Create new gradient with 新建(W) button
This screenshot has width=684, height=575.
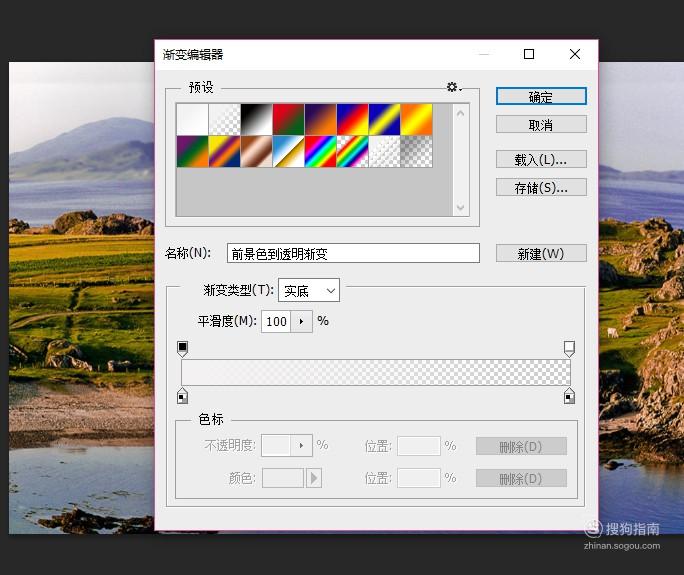coord(541,253)
